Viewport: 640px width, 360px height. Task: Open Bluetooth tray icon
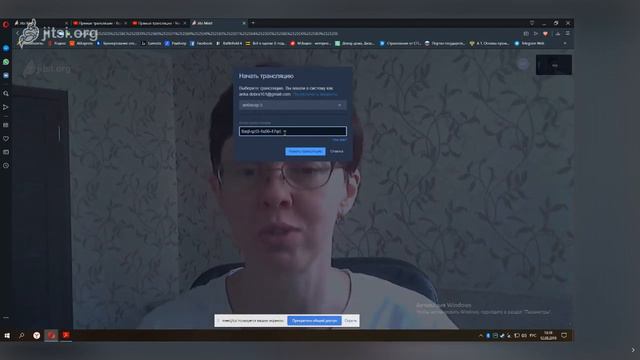(488, 336)
